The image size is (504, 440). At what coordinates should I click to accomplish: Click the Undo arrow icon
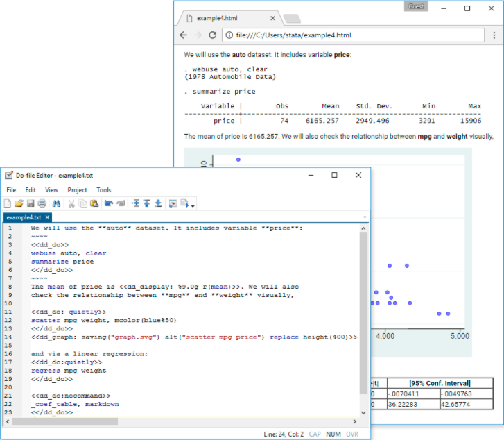point(108,203)
